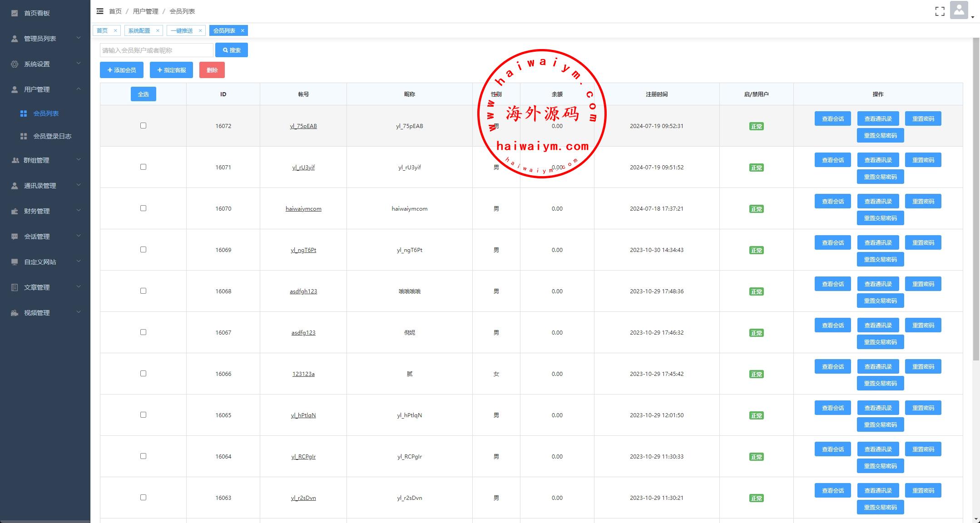Click the 财务管理 sidebar icon
The image size is (980, 523).
pos(15,211)
